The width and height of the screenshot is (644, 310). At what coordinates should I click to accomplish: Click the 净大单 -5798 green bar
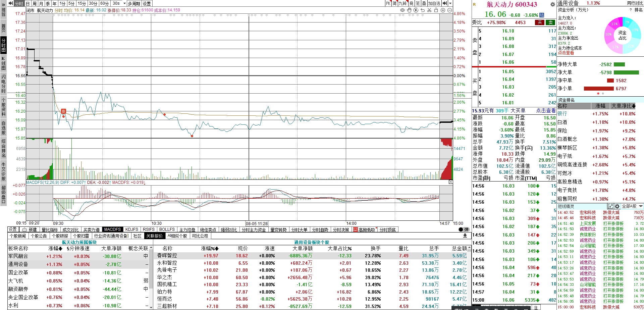(626, 72)
